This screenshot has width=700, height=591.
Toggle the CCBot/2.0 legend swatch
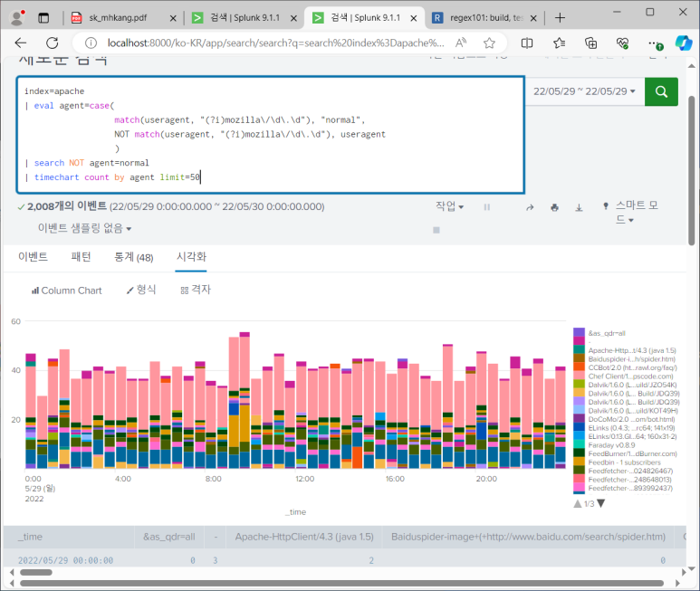[x=579, y=367]
